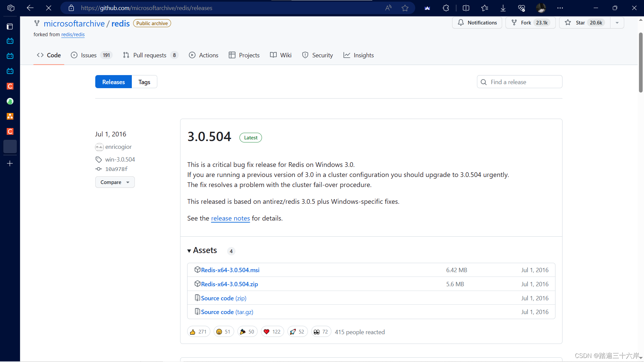Open the Code tab
This screenshot has height=362, width=644.
49,55
